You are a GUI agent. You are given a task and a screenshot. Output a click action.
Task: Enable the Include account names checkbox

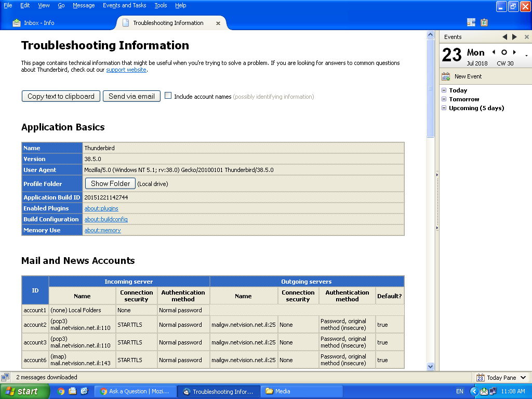coord(168,96)
